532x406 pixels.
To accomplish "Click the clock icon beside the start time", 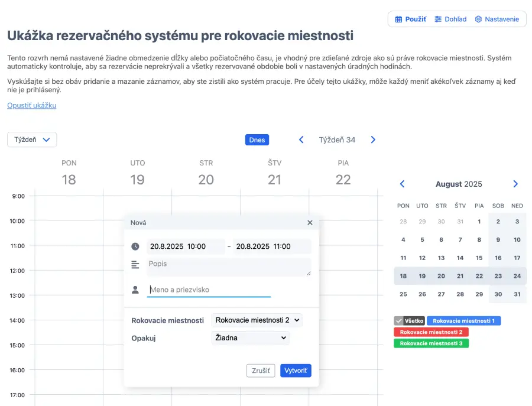I will click(135, 246).
